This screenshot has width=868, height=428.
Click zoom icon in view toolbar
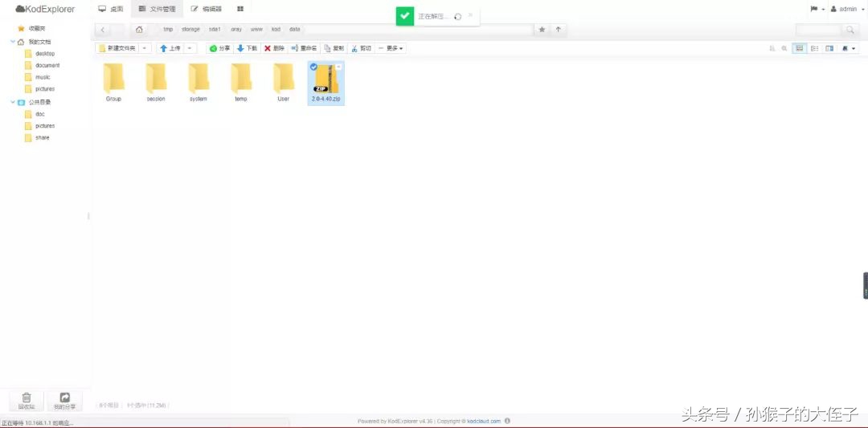point(784,48)
